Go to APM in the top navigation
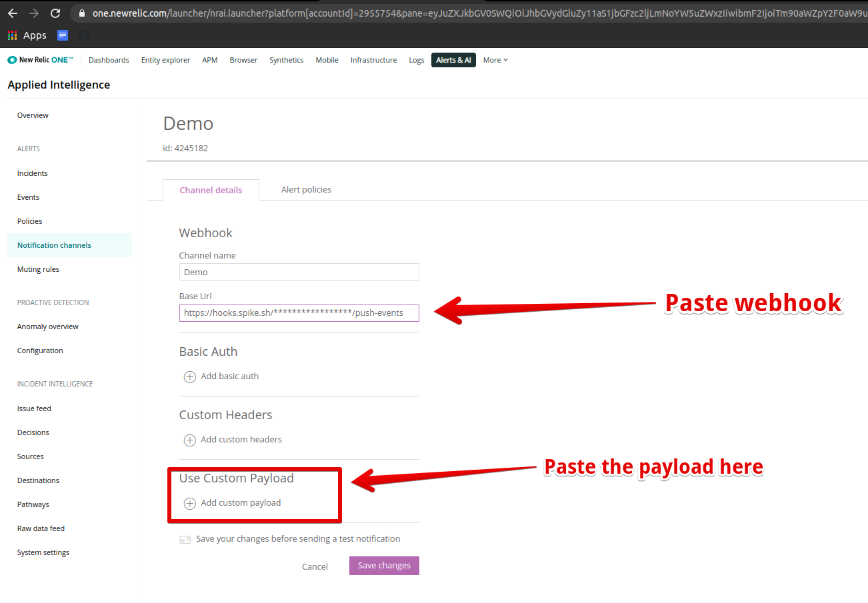 (210, 60)
